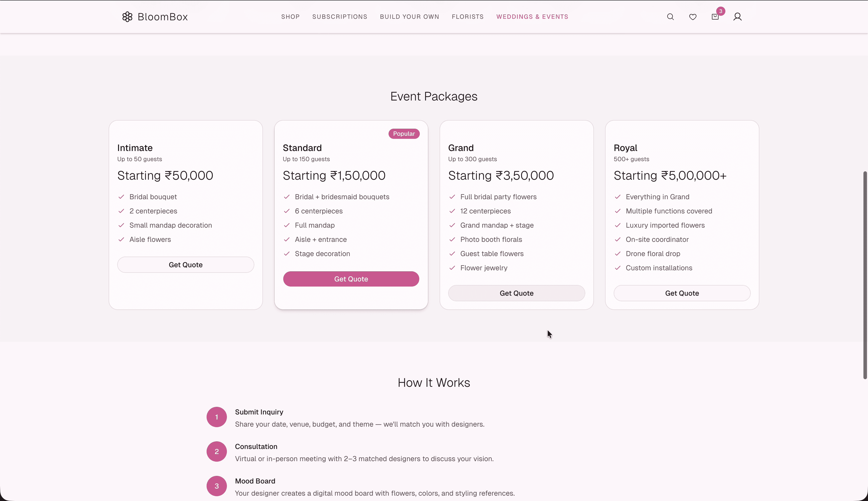Get Quote for the Intimate package
This screenshot has width=868, height=501.
(186, 264)
